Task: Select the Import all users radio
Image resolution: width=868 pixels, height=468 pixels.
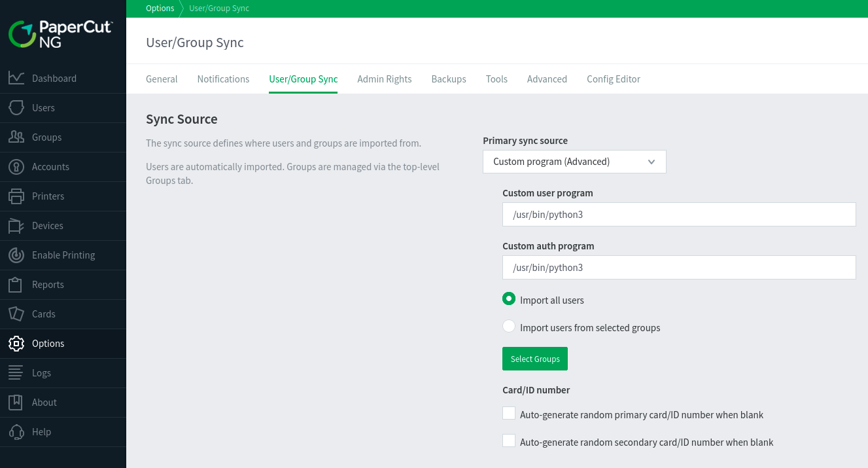Action: pos(509,299)
